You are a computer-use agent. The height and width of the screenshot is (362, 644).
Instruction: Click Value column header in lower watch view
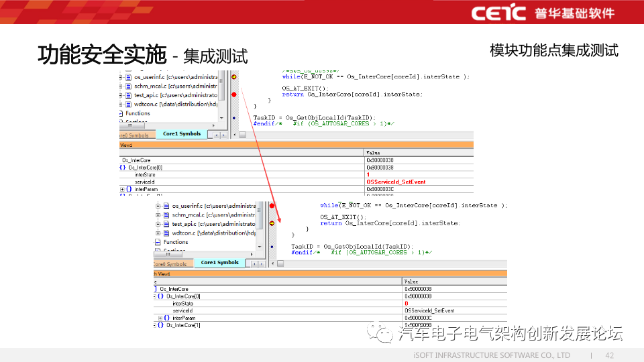(x=455, y=282)
